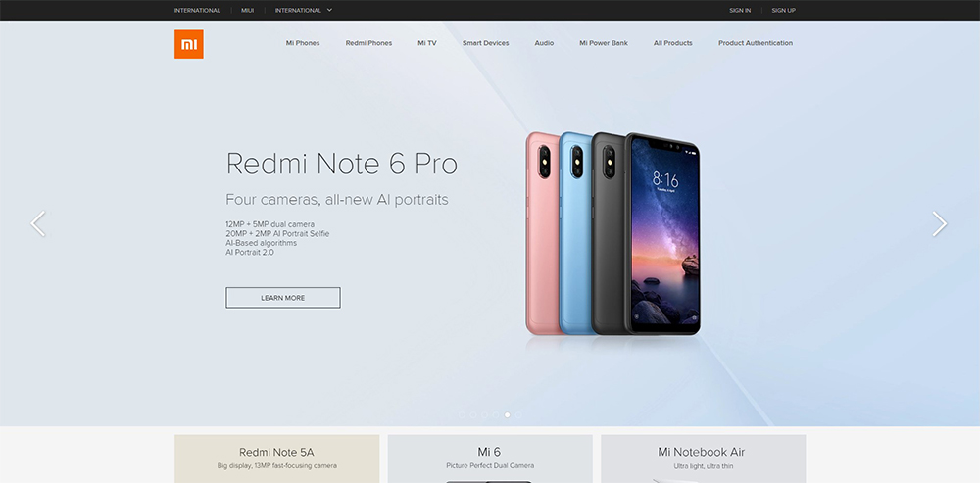This screenshot has width=980, height=483.
Task: Click the orange Mi logo
Action: click(189, 44)
